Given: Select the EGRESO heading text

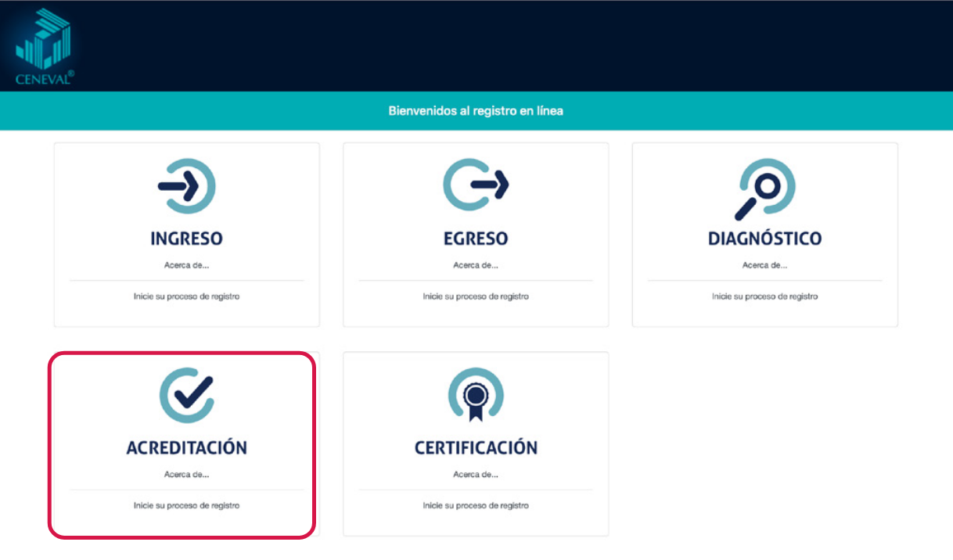Looking at the screenshot, I should [476, 239].
